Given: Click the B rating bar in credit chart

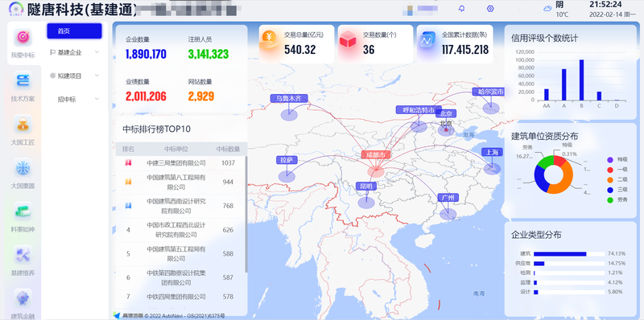Looking at the screenshot, I should tap(581, 80).
